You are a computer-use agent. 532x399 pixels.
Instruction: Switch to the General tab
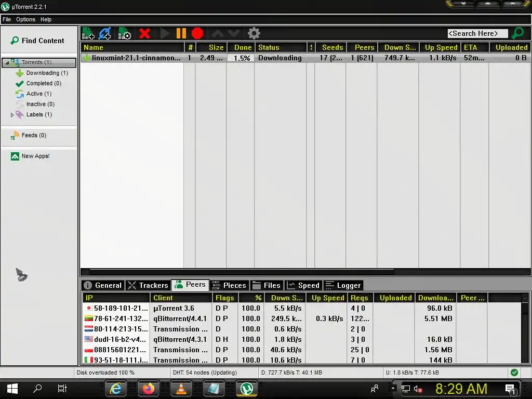(103, 285)
